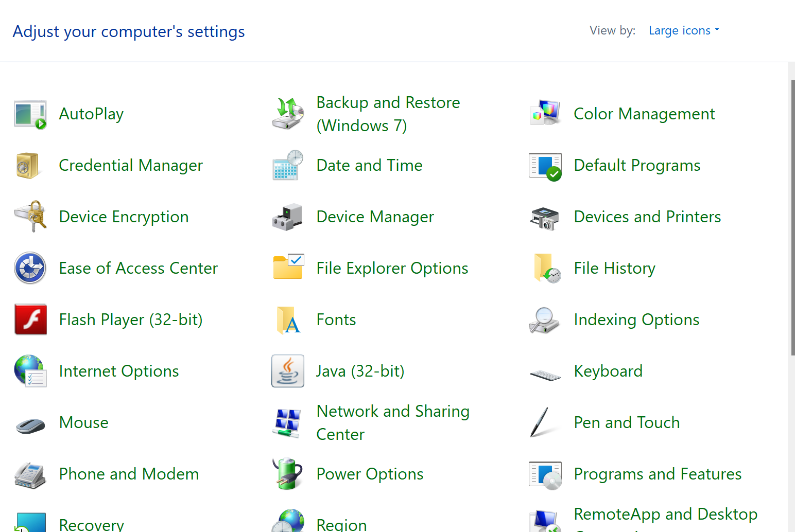Open the Java (32-bit) link

360,371
